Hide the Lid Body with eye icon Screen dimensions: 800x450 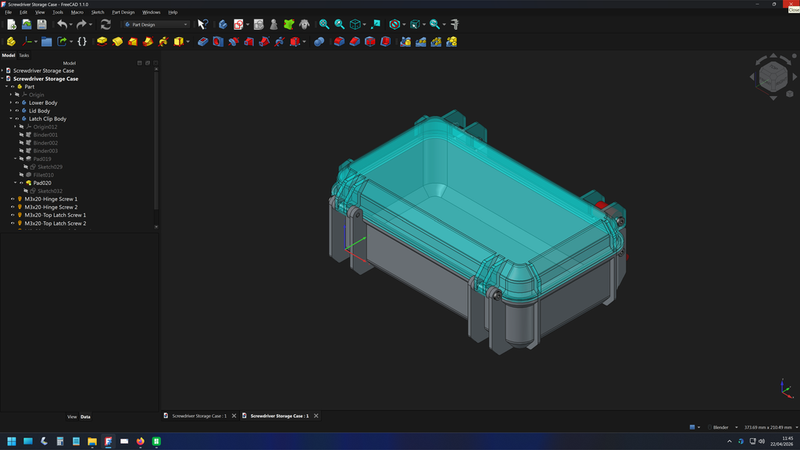tap(17, 111)
